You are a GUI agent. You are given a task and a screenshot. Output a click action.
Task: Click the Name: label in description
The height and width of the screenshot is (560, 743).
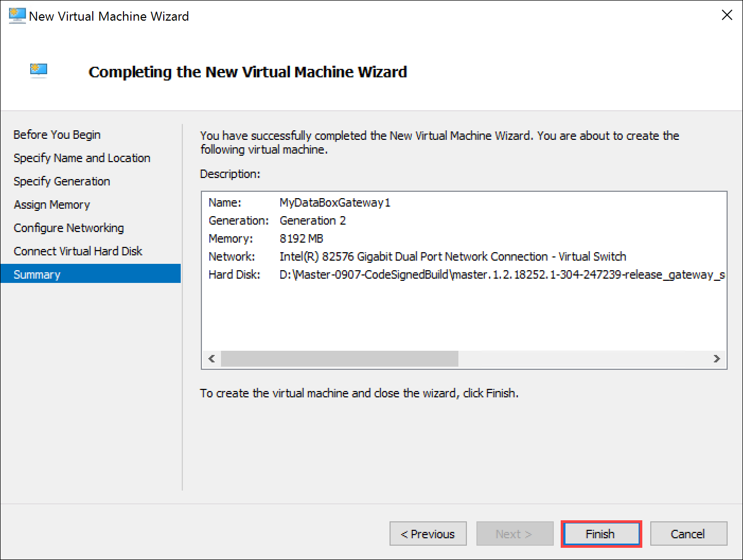[225, 202]
